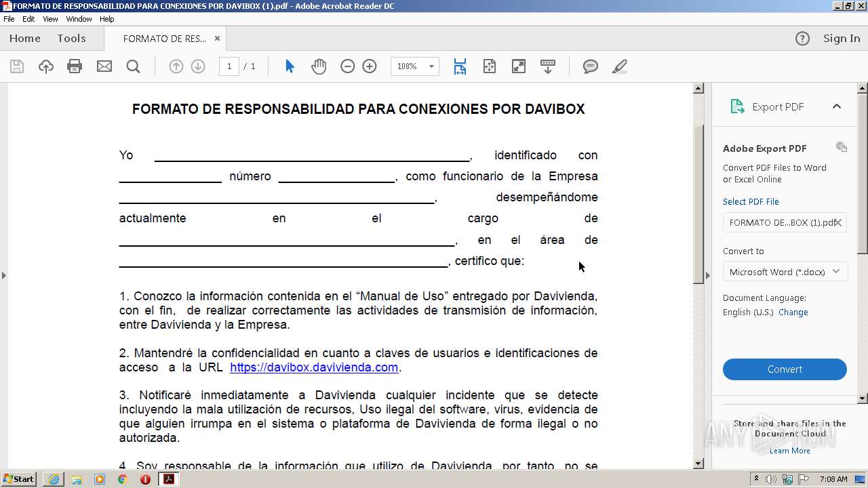
Task: Zoom out with minus icon
Action: click(x=348, y=66)
